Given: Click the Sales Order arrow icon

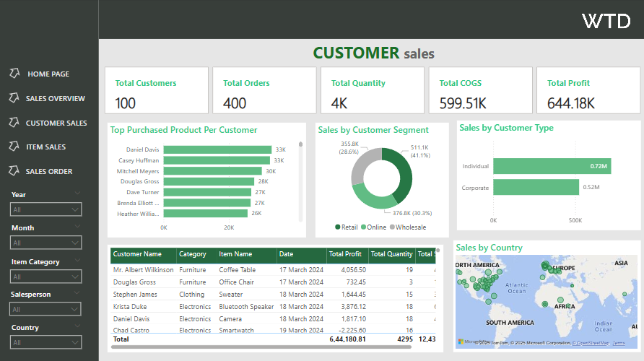Looking at the screenshot, I should (x=14, y=171).
